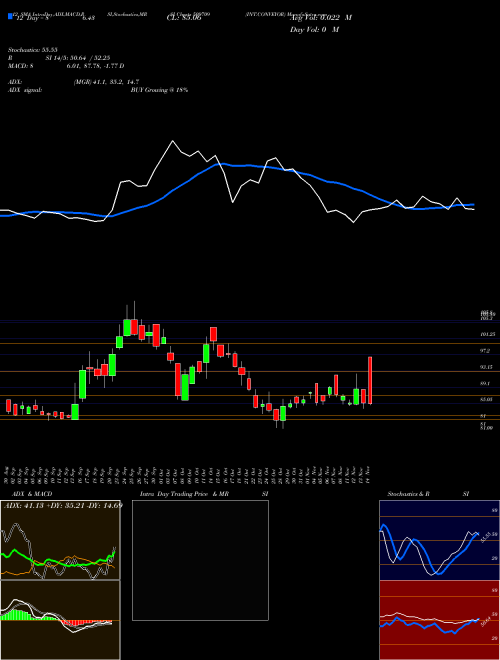This screenshot has height=660, width=500.
Task: Click the ADX '(MGR) 41.1, 35.2, 14.7' values
Action: [106, 82]
